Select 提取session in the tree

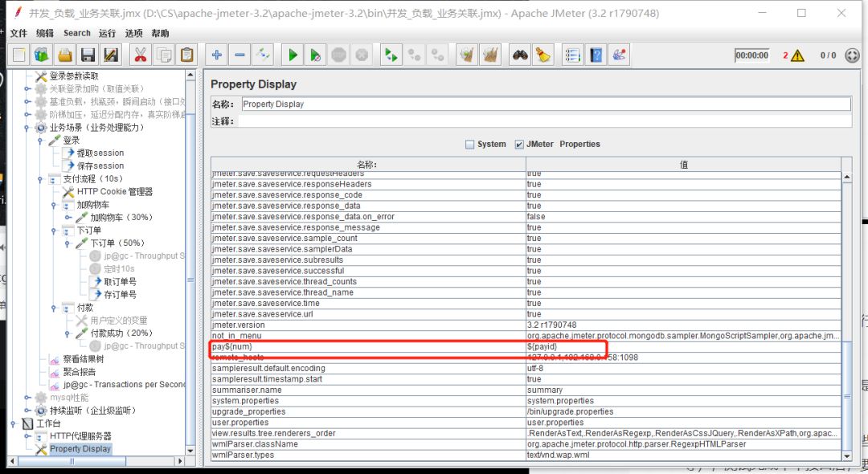100,153
